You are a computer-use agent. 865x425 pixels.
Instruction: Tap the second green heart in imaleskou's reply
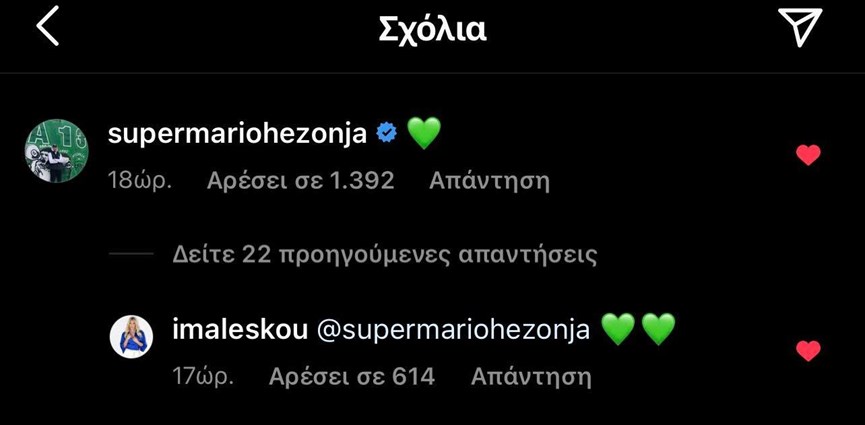659,329
